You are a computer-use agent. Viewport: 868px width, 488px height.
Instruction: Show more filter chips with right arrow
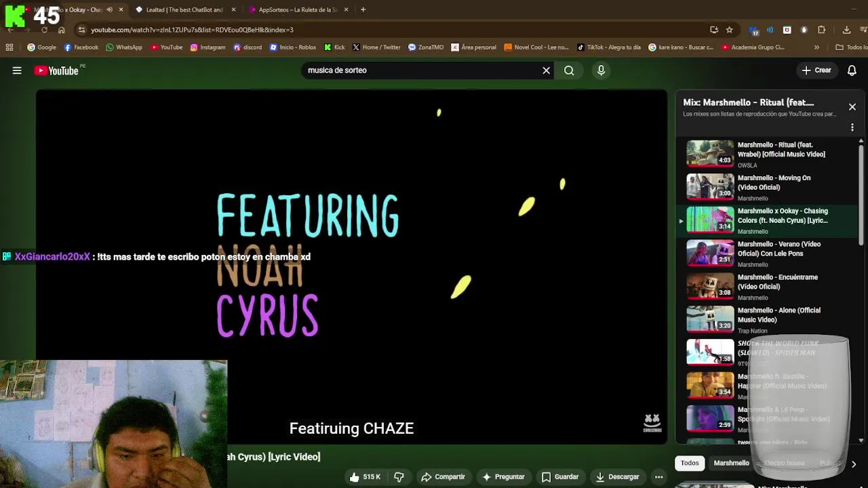(853, 464)
